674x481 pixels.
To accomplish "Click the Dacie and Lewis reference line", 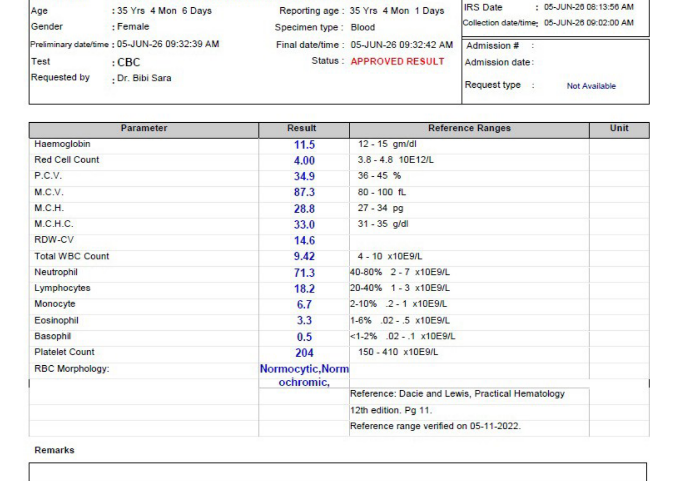I will 457,394.
